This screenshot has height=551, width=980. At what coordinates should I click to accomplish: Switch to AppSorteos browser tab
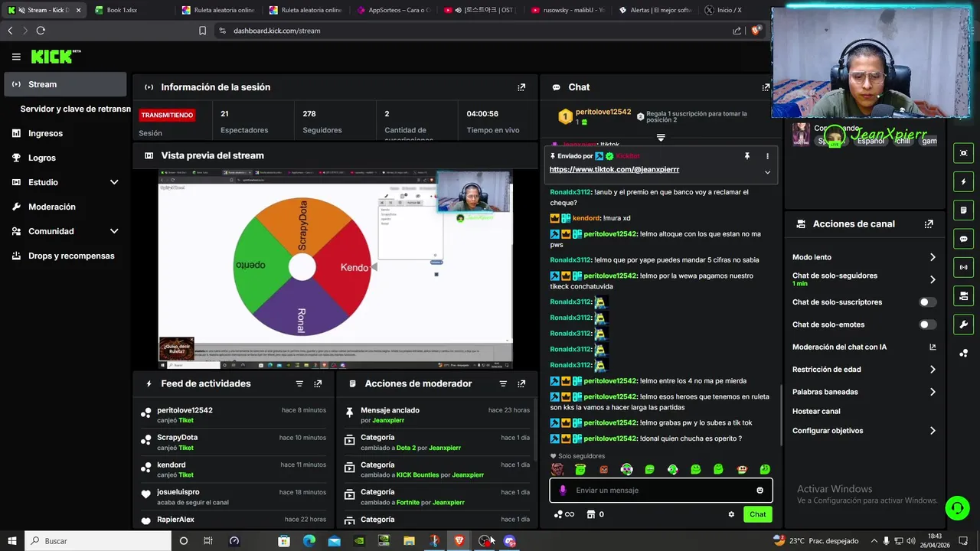(x=396, y=10)
